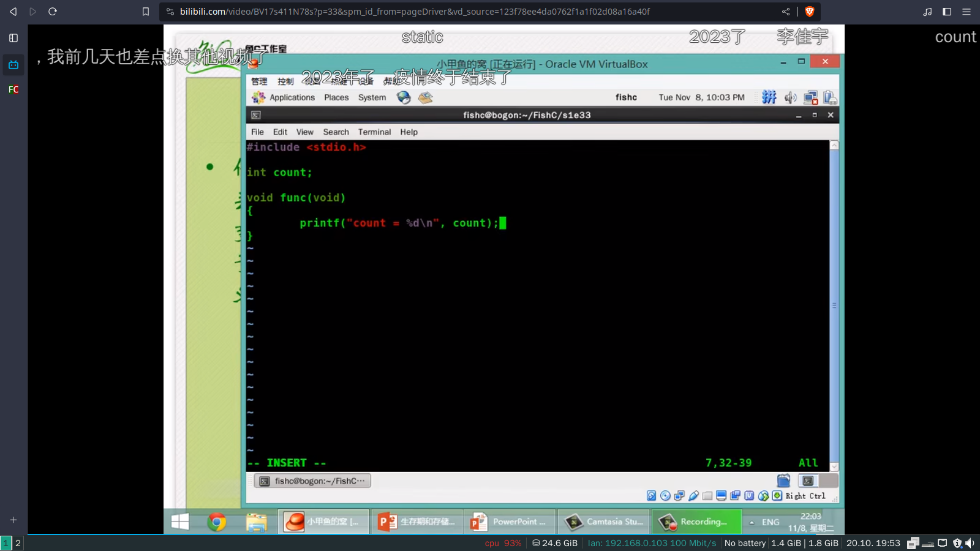Toggle the vertical sidebar panel icon
The width and height of the screenshot is (980, 551).
click(x=13, y=38)
